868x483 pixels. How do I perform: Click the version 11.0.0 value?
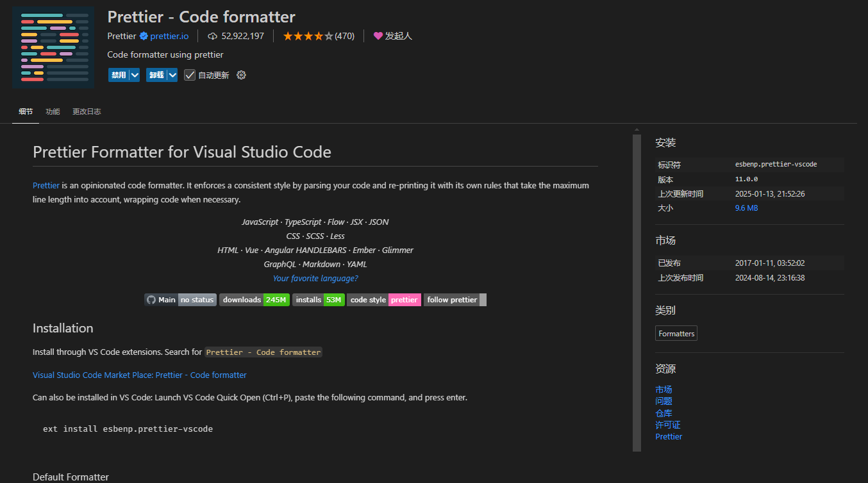(x=746, y=179)
